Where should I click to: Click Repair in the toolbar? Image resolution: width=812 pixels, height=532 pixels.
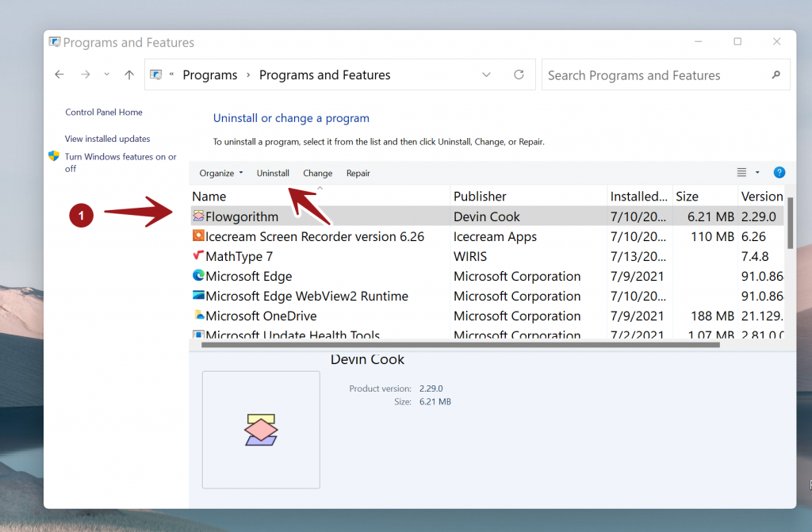(358, 173)
